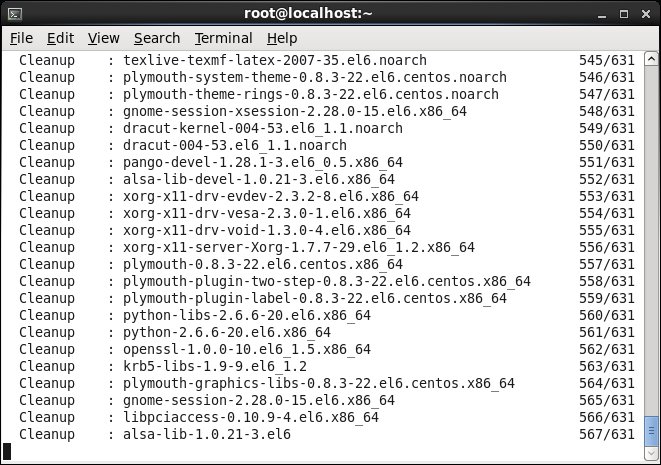Close the root@localhost terminal window
This screenshot has width=661, height=465.
coord(643,13)
